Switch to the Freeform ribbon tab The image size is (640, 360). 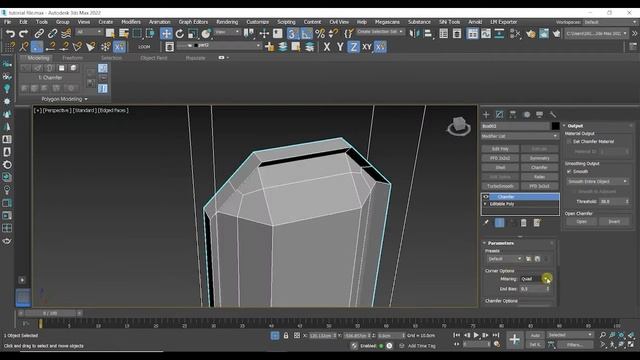coord(73,58)
